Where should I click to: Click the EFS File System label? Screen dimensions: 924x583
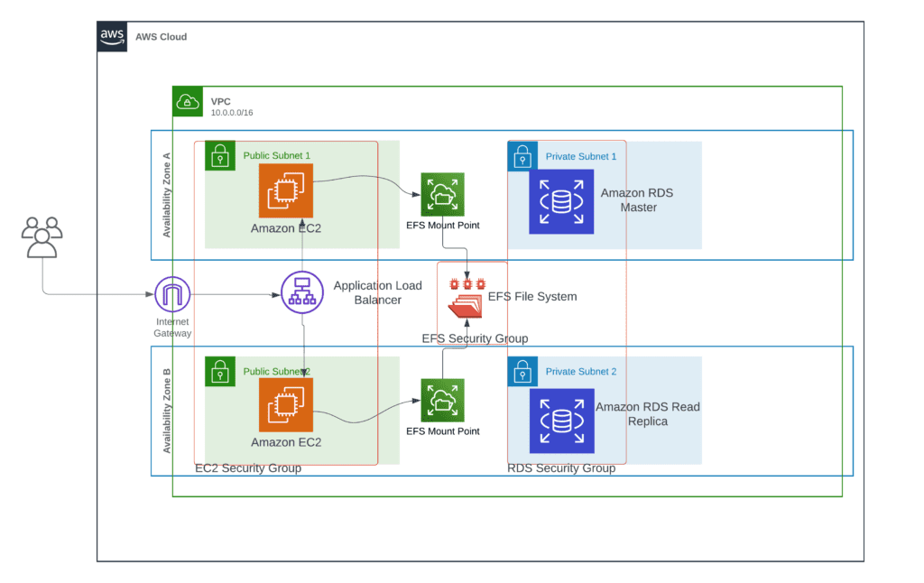[532, 297]
